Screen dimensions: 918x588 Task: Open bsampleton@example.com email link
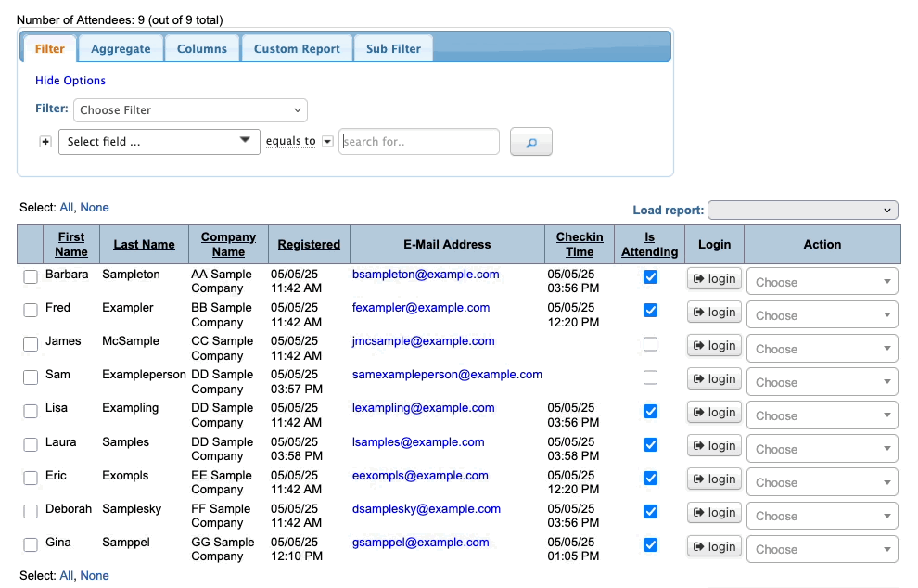426,275
